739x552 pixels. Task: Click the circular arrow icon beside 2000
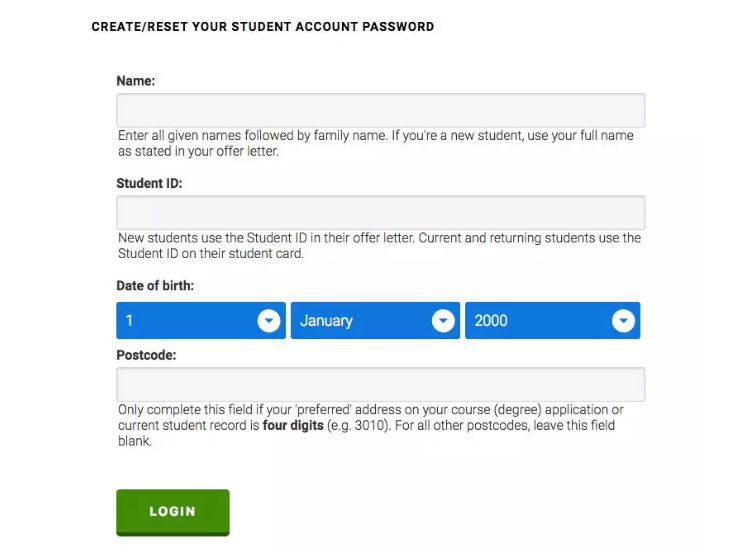point(623,321)
